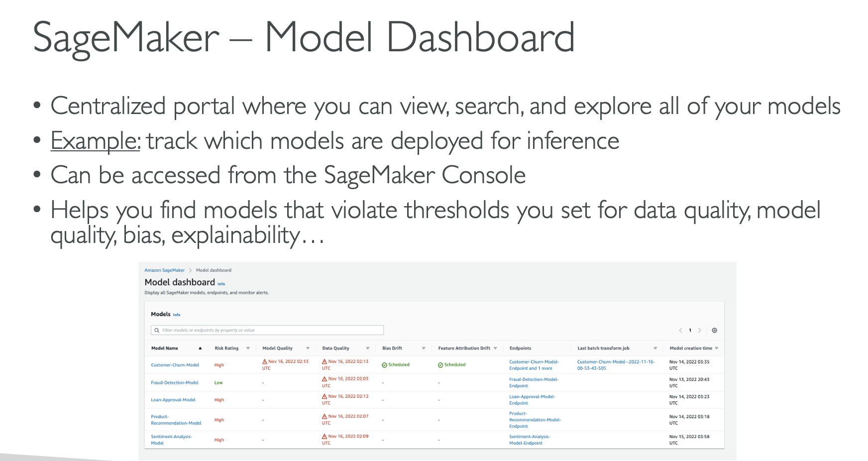Click the Data Quality warning icon for Sentiment-Analysis-Model
Viewport: 868px width, 461px height.
[325, 436]
